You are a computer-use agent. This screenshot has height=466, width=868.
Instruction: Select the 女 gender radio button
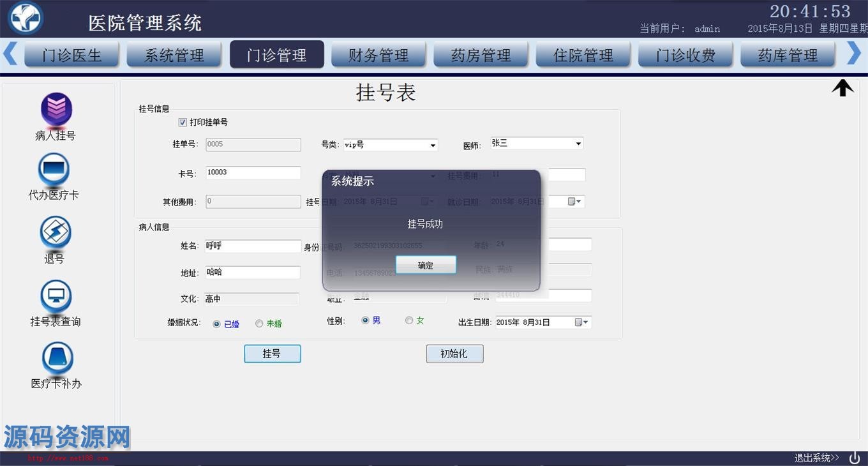pos(409,320)
